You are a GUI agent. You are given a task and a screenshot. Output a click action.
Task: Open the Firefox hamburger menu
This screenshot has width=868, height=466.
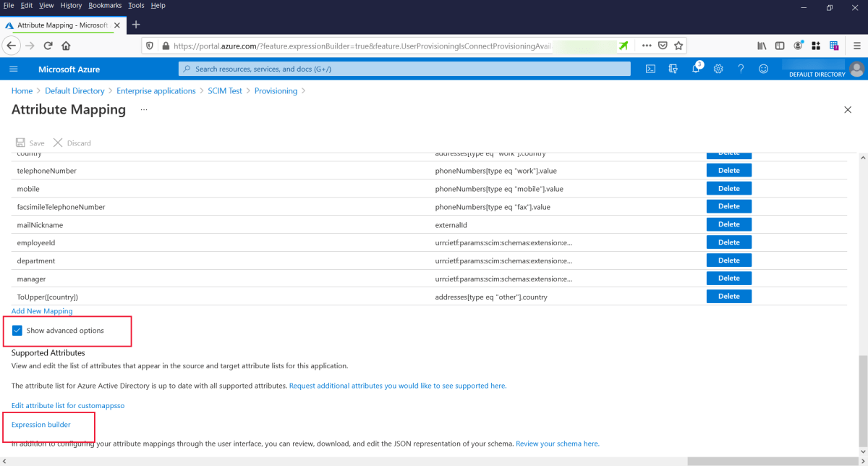coord(858,45)
